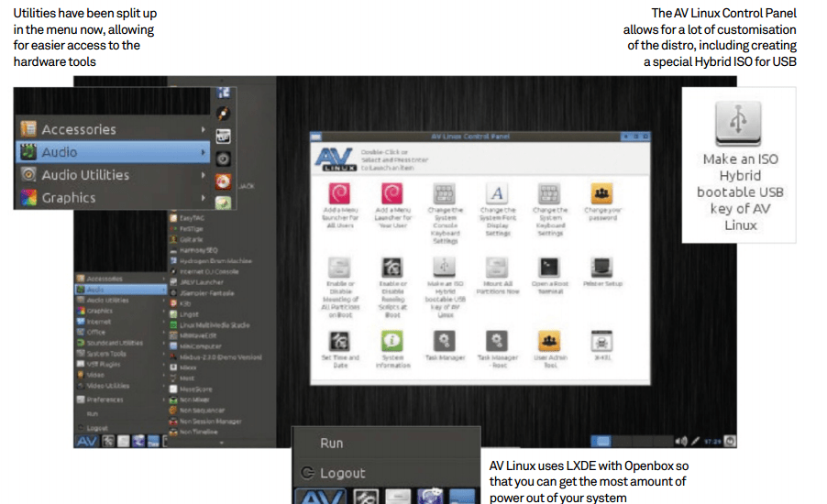Expand the Internet submenu arrow
The width and height of the screenshot is (827, 504).
pyautogui.click(x=163, y=322)
